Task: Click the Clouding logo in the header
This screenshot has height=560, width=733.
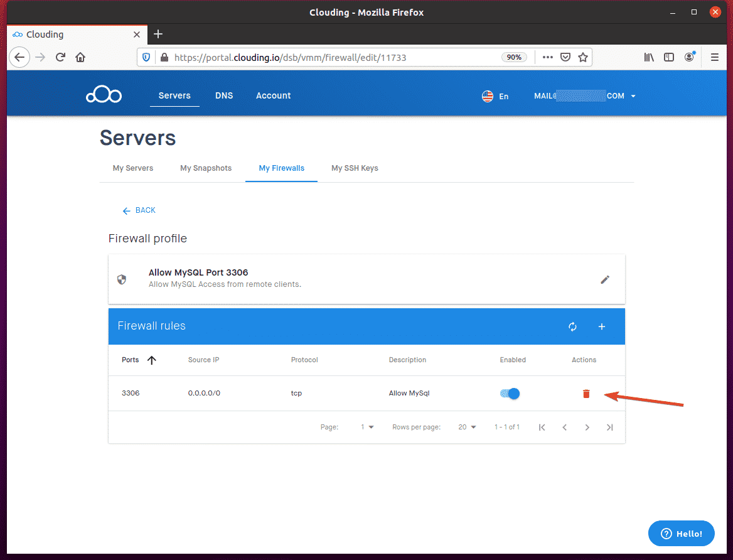Action: click(x=104, y=95)
